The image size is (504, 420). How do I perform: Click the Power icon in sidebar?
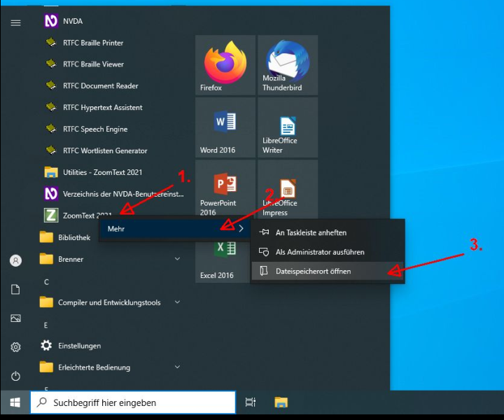pos(15,376)
